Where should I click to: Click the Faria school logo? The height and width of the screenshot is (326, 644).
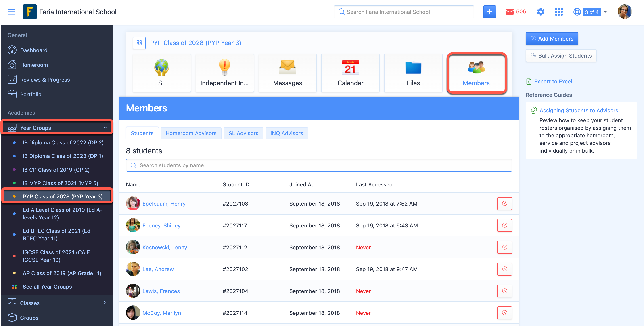click(x=30, y=12)
